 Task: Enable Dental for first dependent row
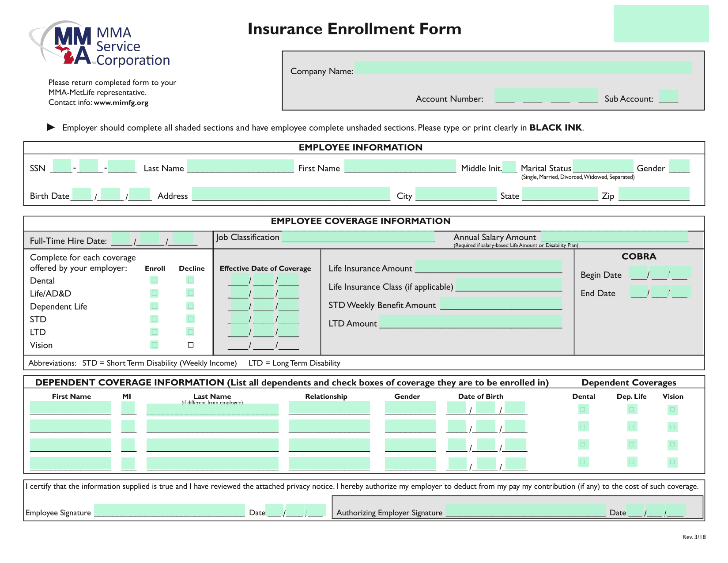(x=583, y=409)
